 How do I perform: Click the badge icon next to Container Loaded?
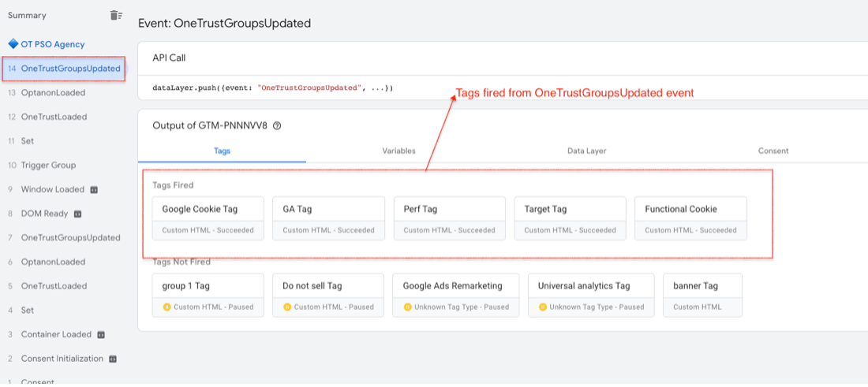tap(102, 334)
